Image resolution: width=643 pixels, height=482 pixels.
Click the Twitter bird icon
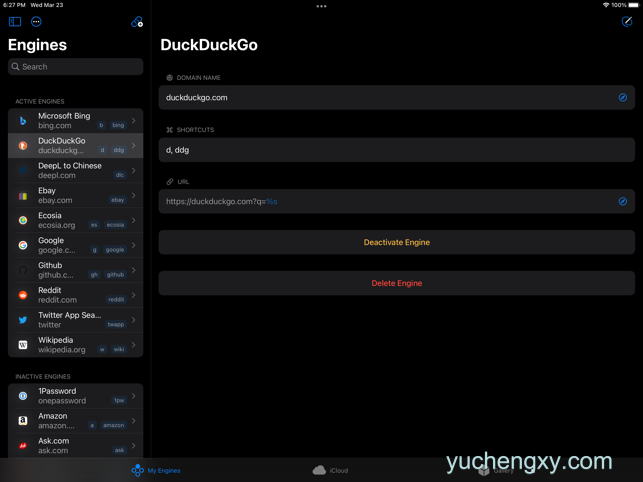(23, 320)
